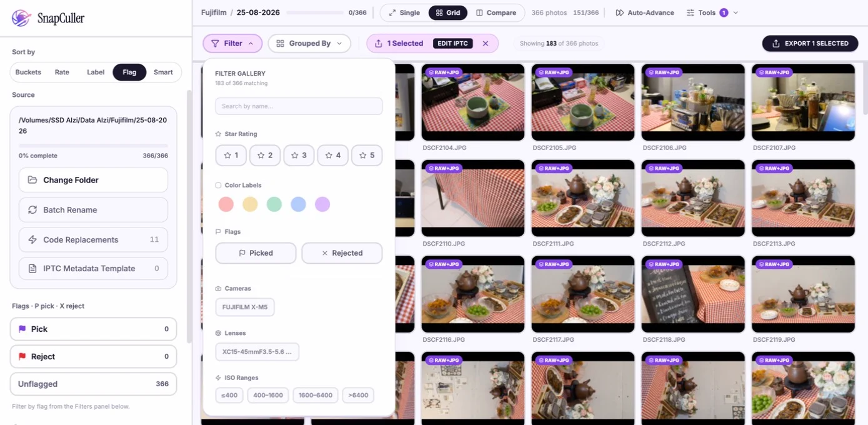This screenshot has width=868, height=425.
Task: Click RAW+JPG badge on DSCF2113.JPG
Action: point(774,169)
